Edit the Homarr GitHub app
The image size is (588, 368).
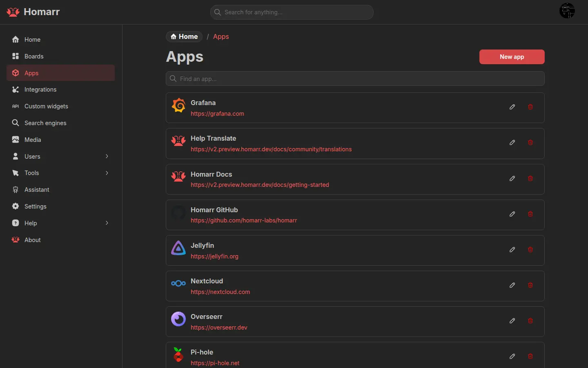tap(512, 214)
